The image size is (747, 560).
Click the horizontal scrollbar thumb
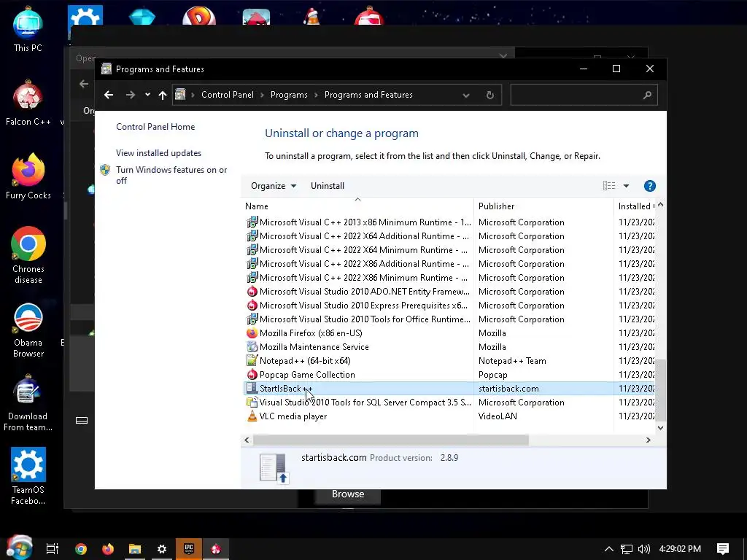391,440
